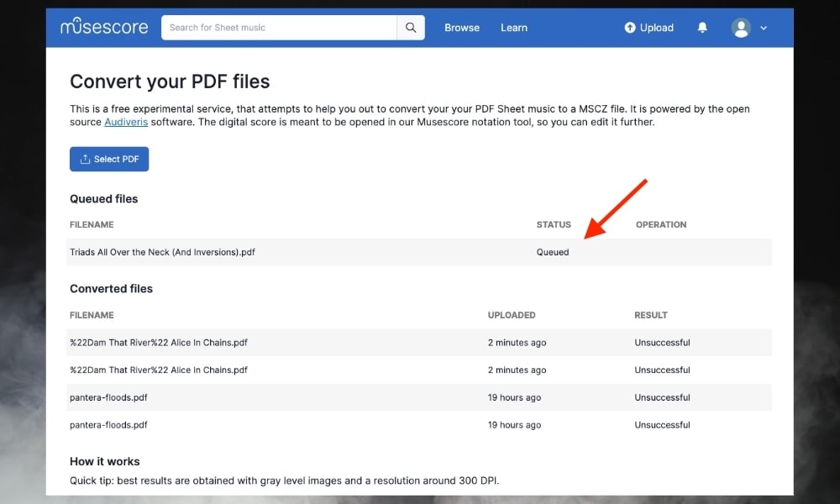Click the OPERATION column header
840x504 pixels.
point(661,224)
